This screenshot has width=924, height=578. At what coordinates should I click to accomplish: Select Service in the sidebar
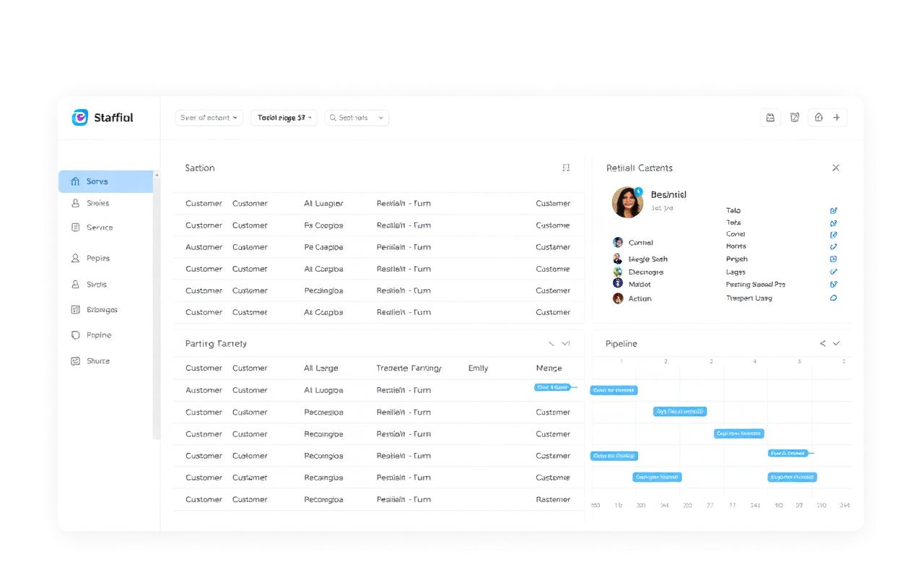(x=99, y=228)
